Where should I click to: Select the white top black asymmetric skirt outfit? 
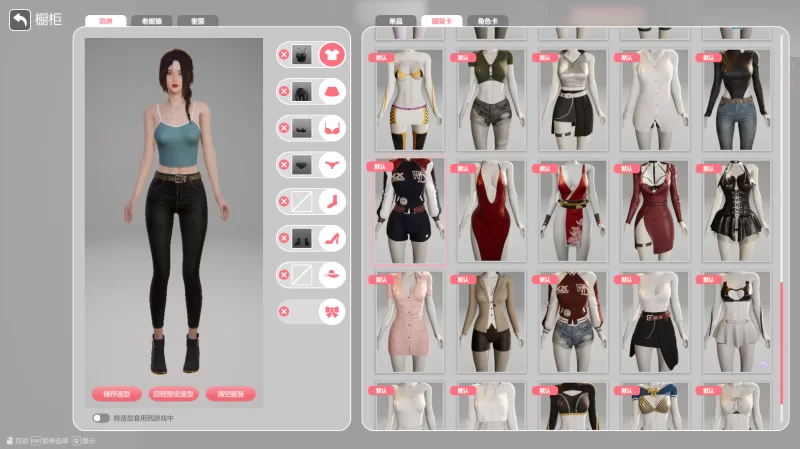[x=655, y=322]
